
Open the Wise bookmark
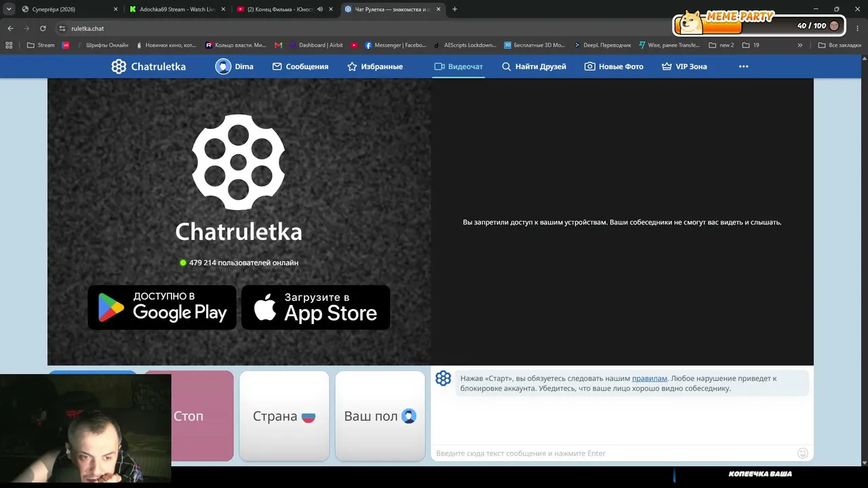(670, 45)
